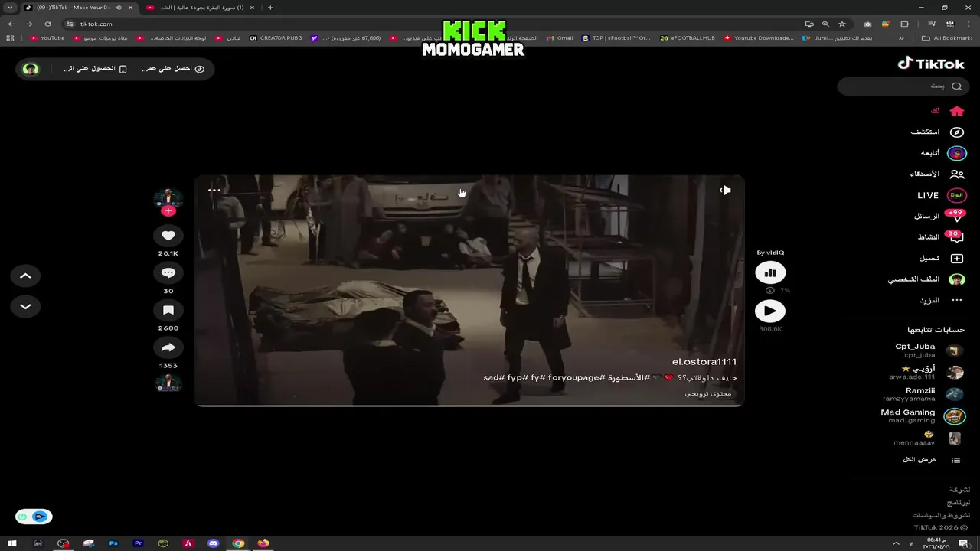This screenshot has height=551, width=980.
Task: Go to previous video with up chevron
Action: [25, 275]
